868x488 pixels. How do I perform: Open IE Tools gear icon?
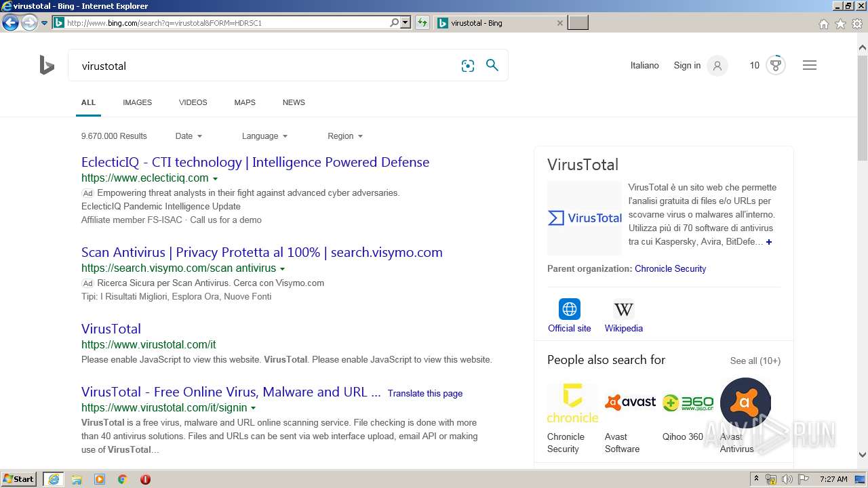857,24
